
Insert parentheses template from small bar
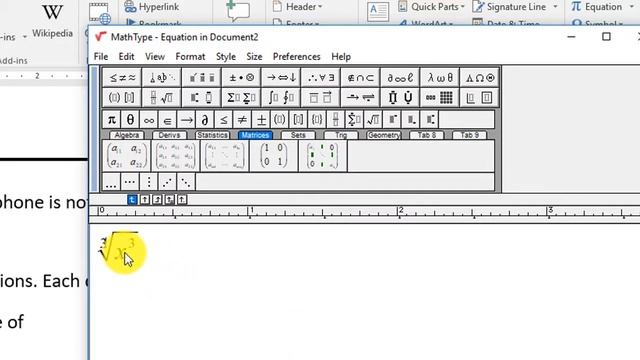[280, 120]
